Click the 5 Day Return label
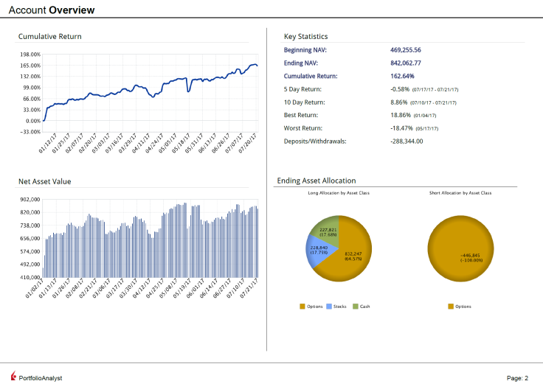The width and height of the screenshot is (543, 392). tap(302, 89)
